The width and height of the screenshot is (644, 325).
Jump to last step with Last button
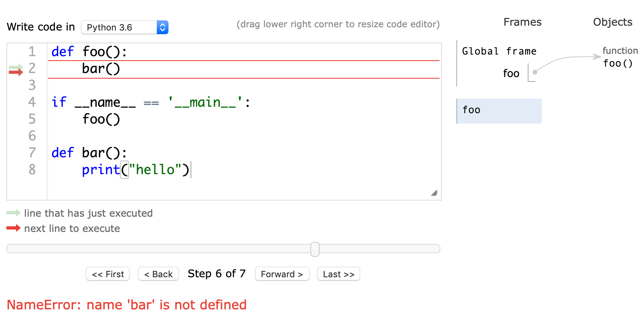338,274
